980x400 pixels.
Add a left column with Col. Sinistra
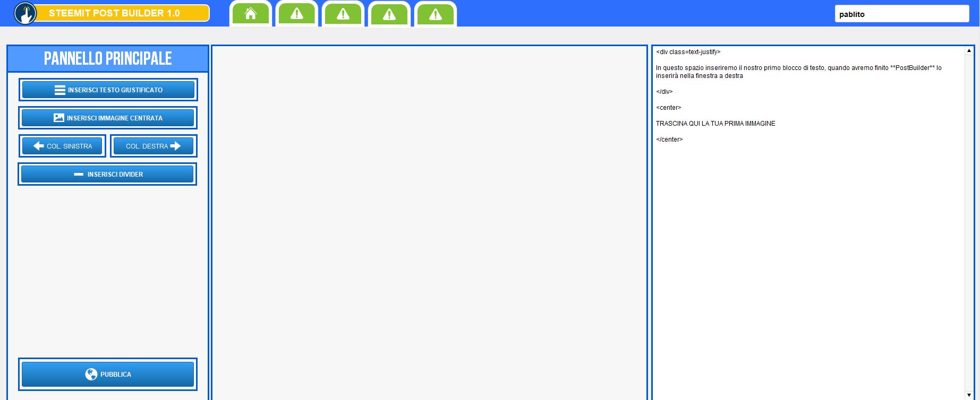tap(62, 146)
